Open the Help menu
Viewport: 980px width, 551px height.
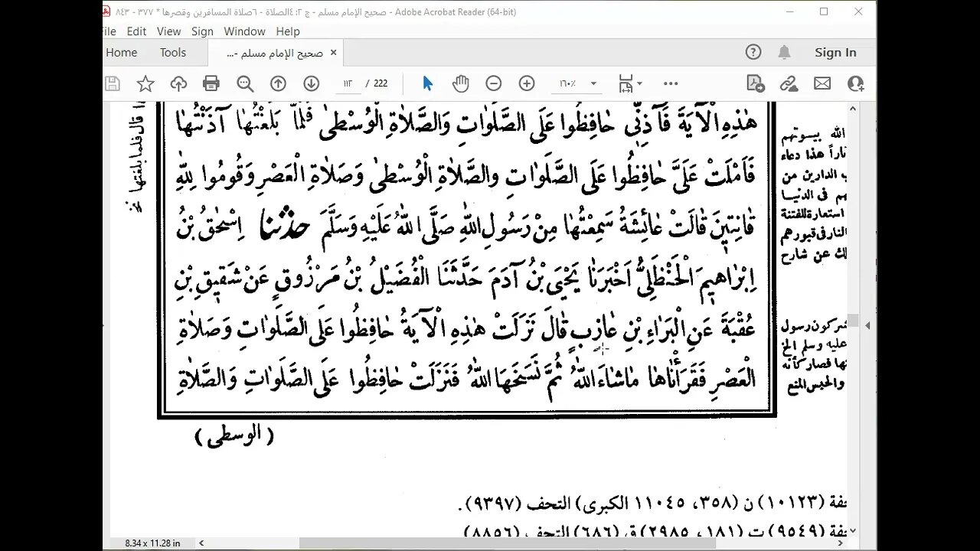288,31
